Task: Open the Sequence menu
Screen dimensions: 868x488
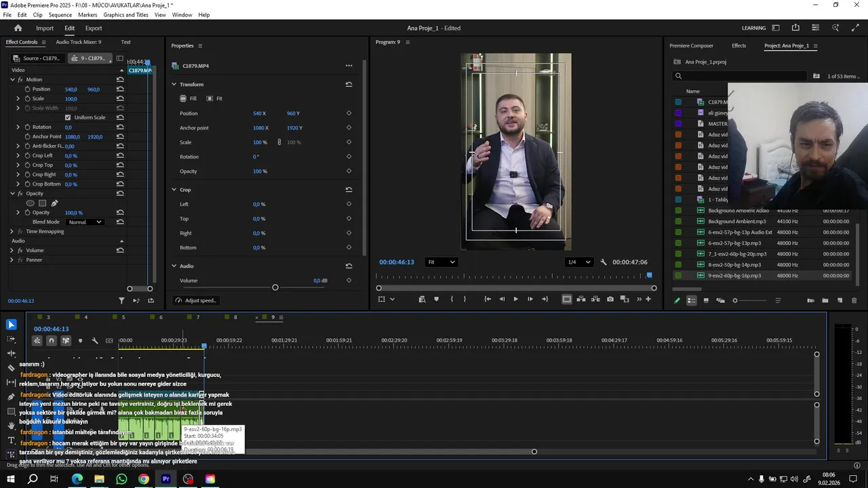Action: pyautogui.click(x=60, y=14)
